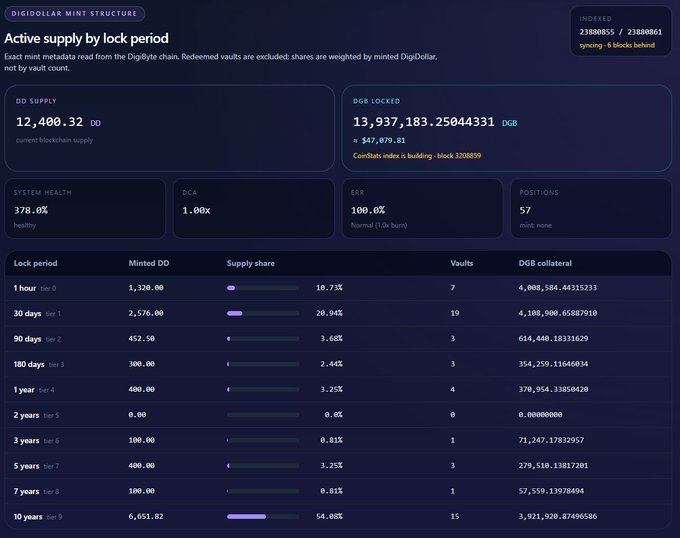680x538 pixels.
Task: Select the DD SUPPLY value 12,400.32
Action: [x=49, y=122]
